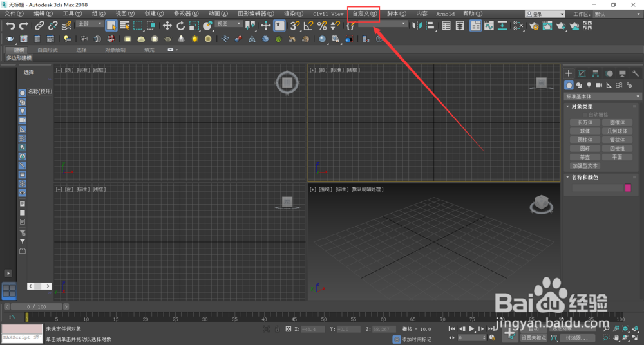Click the 加强型文本 button
This screenshot has width=644, height=345.
pos(585,166)
